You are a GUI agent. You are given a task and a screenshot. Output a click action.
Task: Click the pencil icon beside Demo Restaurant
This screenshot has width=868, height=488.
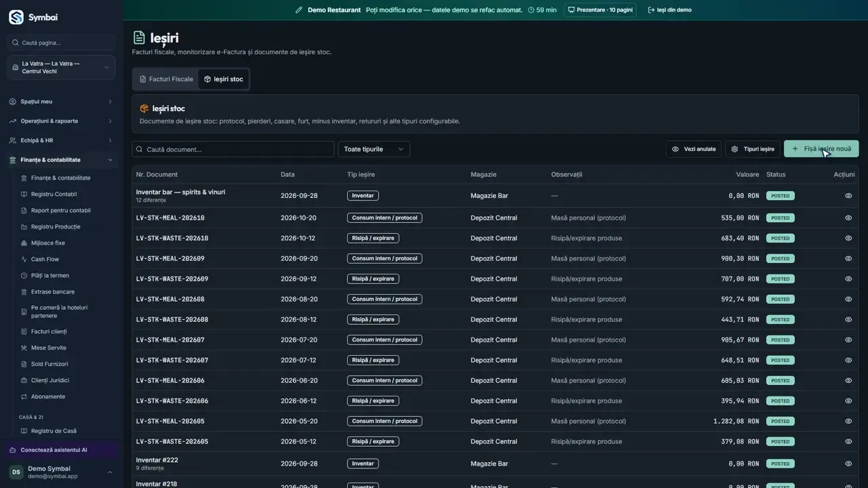(299, 10)
